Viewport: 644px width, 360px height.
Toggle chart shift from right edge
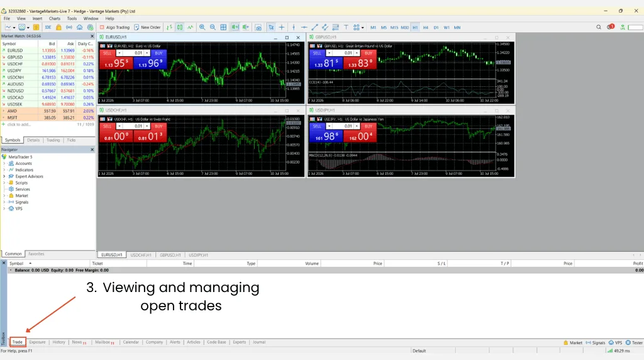[246, 28]
